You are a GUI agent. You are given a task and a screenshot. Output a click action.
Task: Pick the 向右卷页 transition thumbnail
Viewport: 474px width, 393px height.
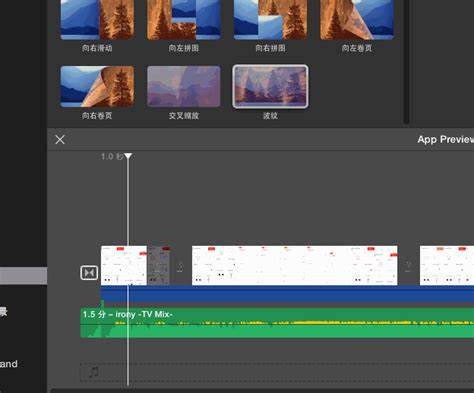(x=97, y=87)
